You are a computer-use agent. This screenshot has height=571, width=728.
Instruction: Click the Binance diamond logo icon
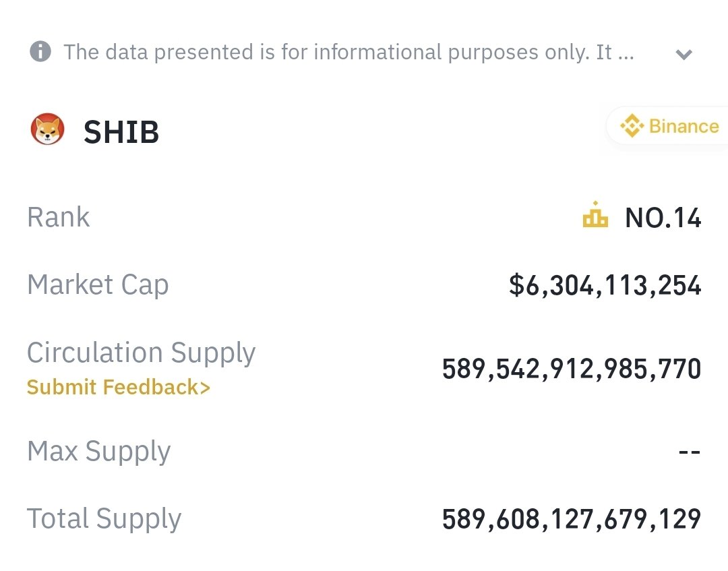[632, 126]
